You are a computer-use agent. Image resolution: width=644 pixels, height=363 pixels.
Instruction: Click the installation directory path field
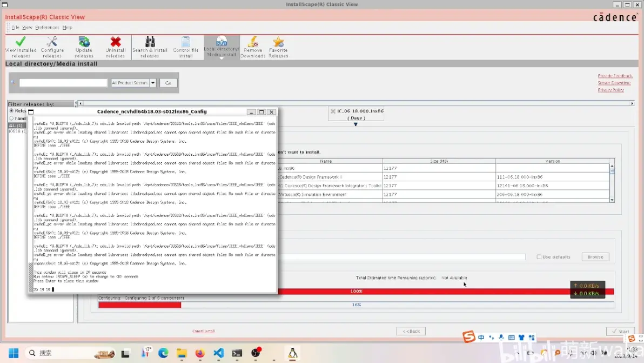[x=401, y=257]
